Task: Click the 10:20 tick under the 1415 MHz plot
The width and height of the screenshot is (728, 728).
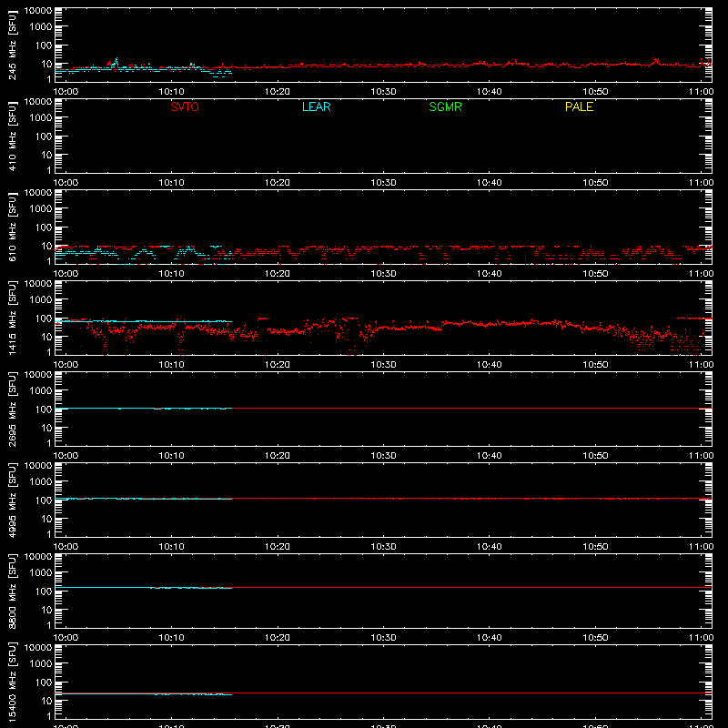Action: 278,365
